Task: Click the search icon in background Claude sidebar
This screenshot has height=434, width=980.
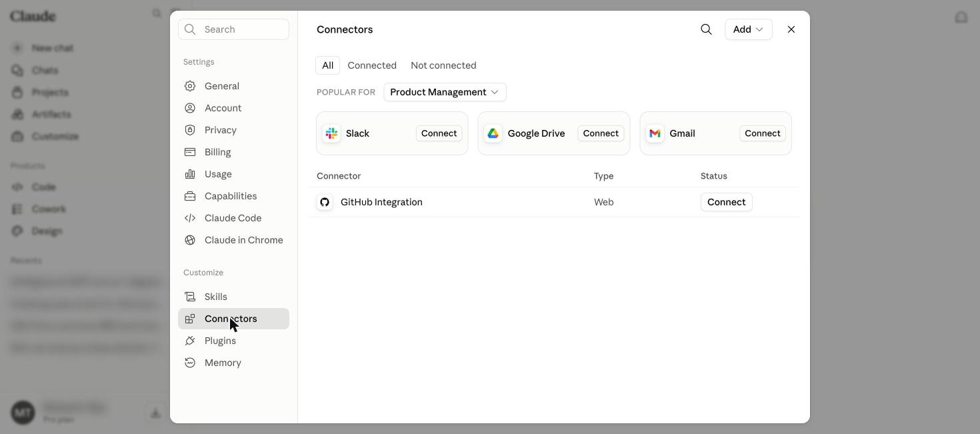Action: 157,13
